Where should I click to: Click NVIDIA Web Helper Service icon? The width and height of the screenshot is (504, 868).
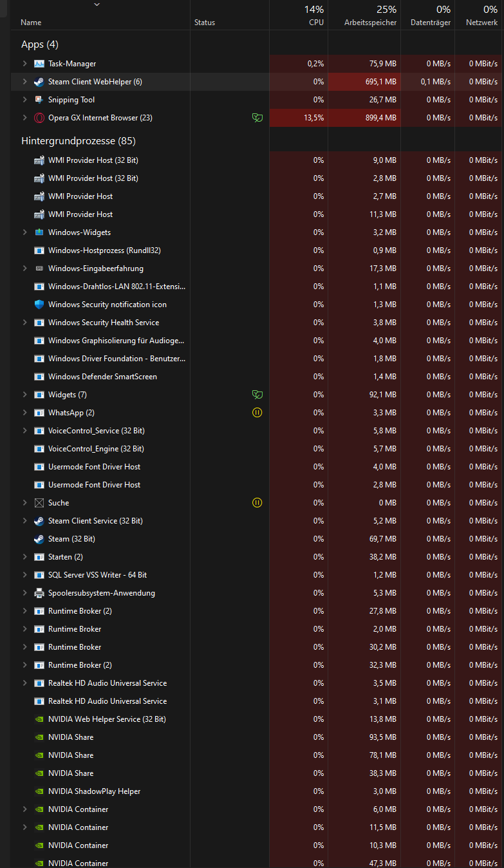click(39, 719)
